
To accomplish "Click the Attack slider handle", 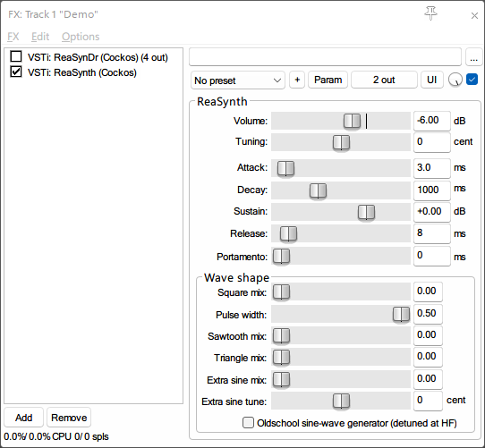I will click(x=285, y=168).
